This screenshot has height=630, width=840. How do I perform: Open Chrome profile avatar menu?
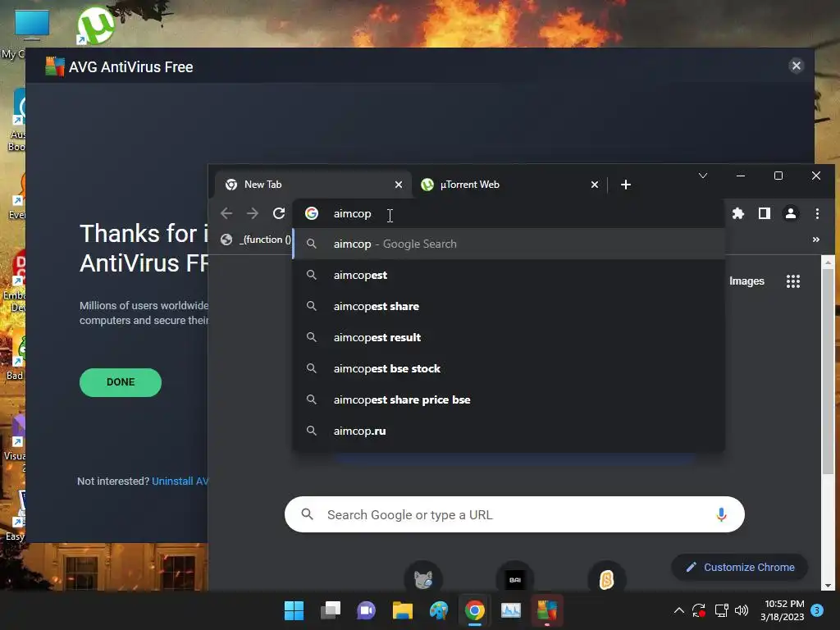pyautogui.click(x=790, y=213)
